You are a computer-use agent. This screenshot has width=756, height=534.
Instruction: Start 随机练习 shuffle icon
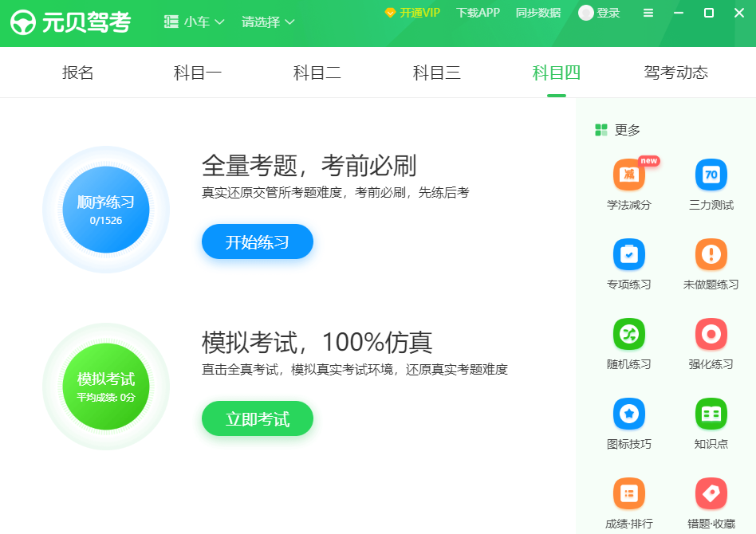(628, 334)
